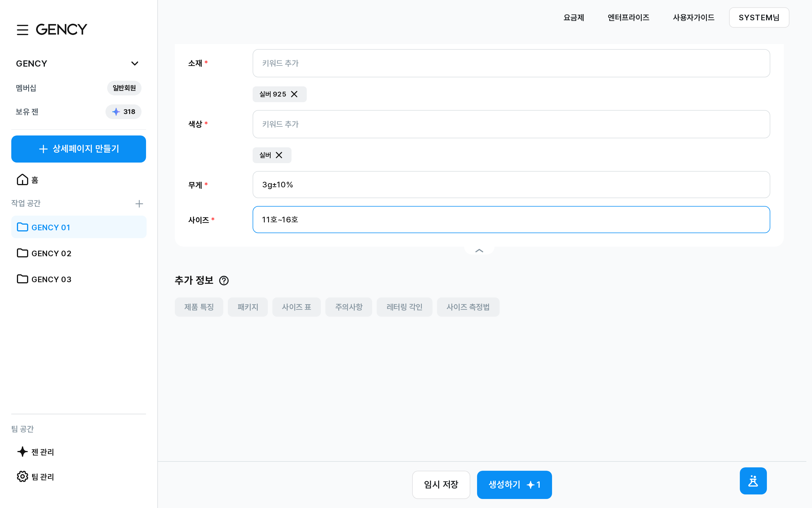Image resolution: width=812 pixels, height=508 pixels.
Task: Remove the 실버 color tag
Action: tap(279, 155)
